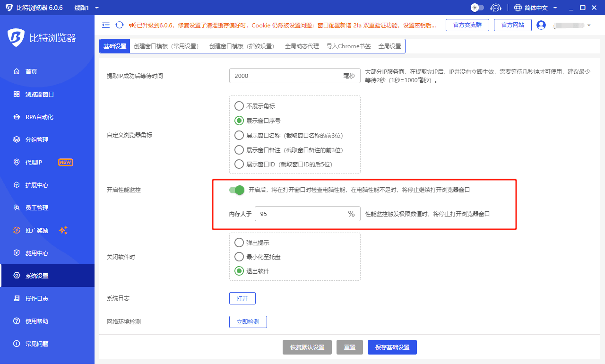This screenshot has width=605, height=364.
Task: Open the 线路1 dropdown
Action: click(86, 8)
